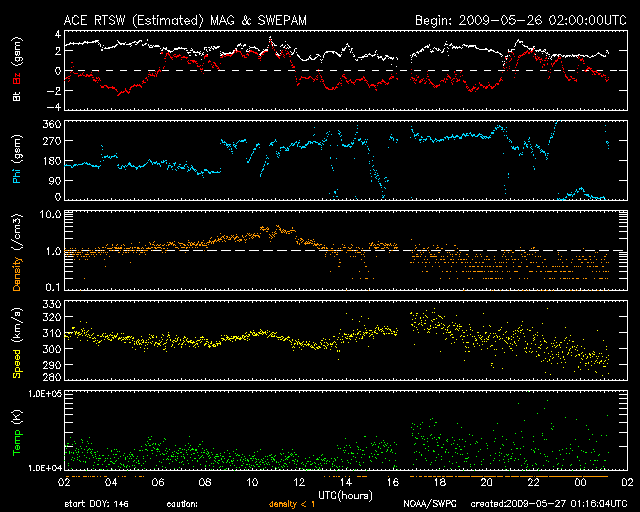Click the '22' hour tick label
The height and width of the screenshot is (512, 640).
pyautogui.click(x=533, y=483)
